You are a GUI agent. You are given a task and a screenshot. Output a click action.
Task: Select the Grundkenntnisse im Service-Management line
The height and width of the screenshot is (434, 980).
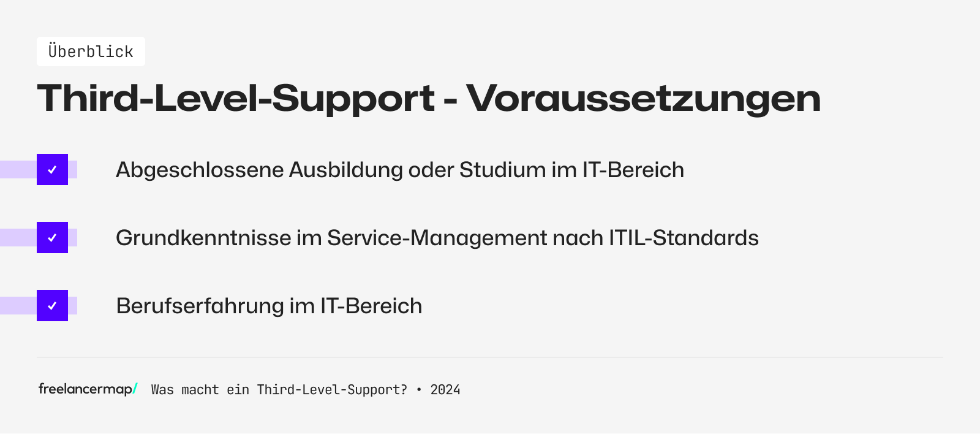tap(437, 238)
